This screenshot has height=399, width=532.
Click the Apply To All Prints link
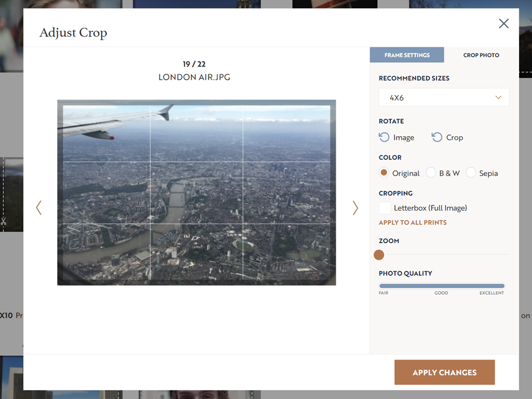(413, 222)
